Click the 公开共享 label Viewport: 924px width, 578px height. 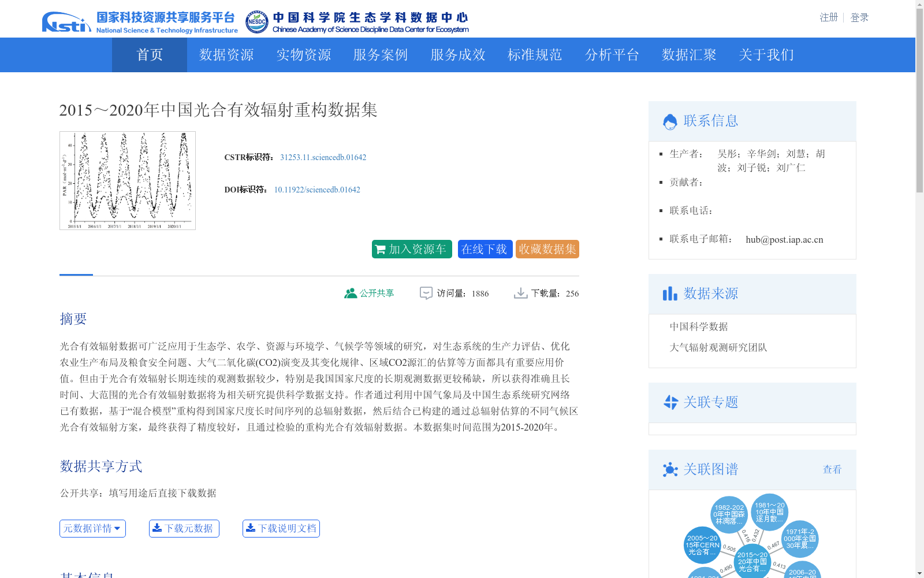tap(377, 293)
